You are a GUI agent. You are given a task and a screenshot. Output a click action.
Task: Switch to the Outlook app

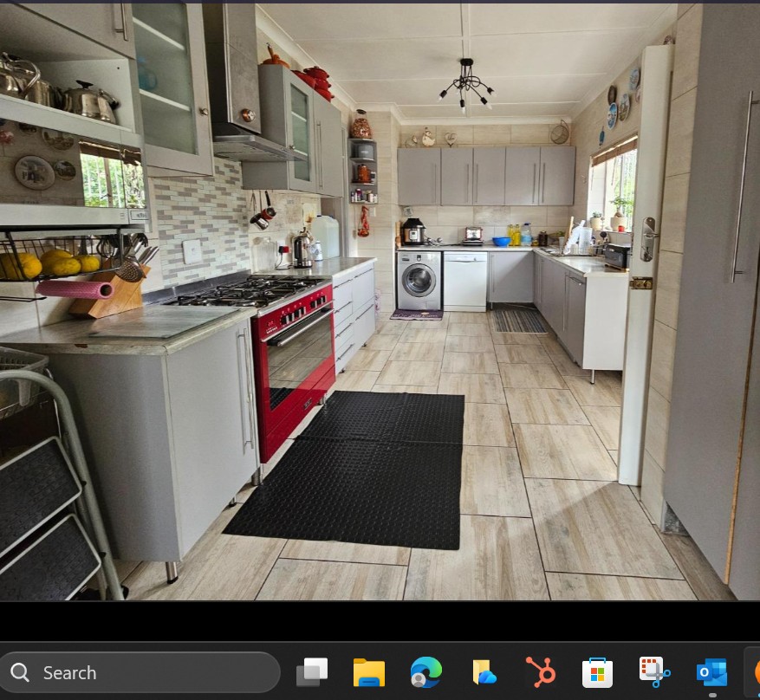pos(711,672)
